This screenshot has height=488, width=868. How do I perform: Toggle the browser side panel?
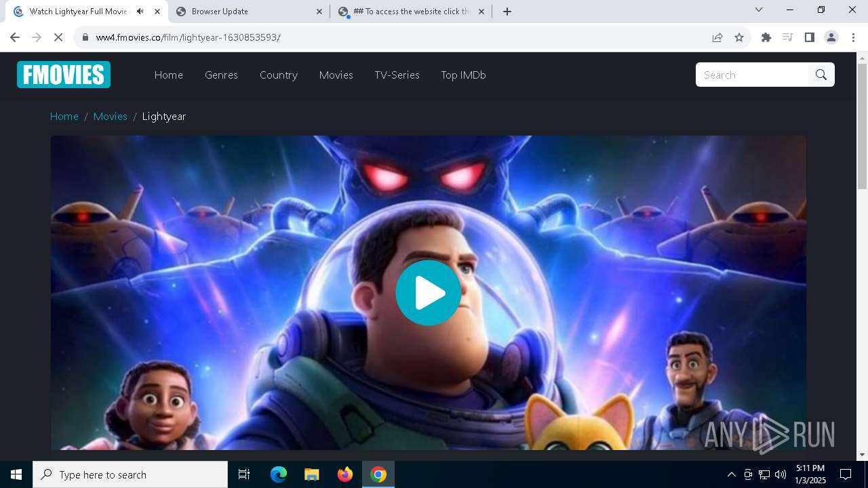click(810, 37)
